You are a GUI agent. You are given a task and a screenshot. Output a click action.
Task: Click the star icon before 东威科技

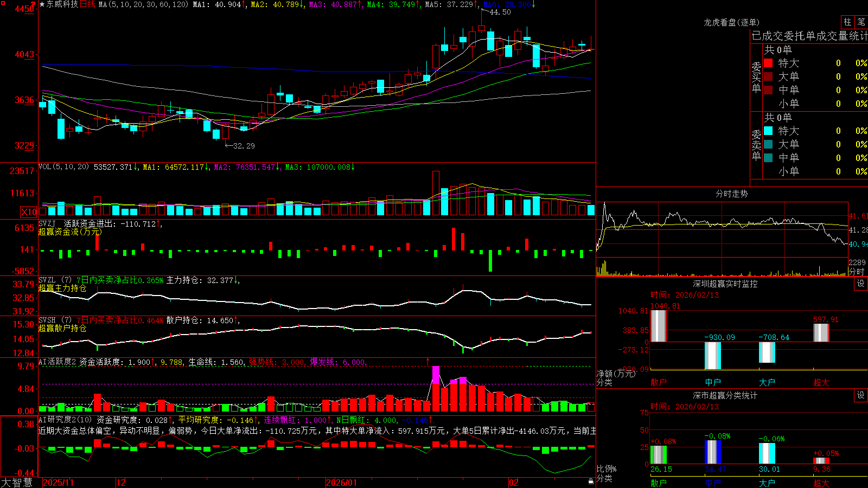tap(42, 4)
